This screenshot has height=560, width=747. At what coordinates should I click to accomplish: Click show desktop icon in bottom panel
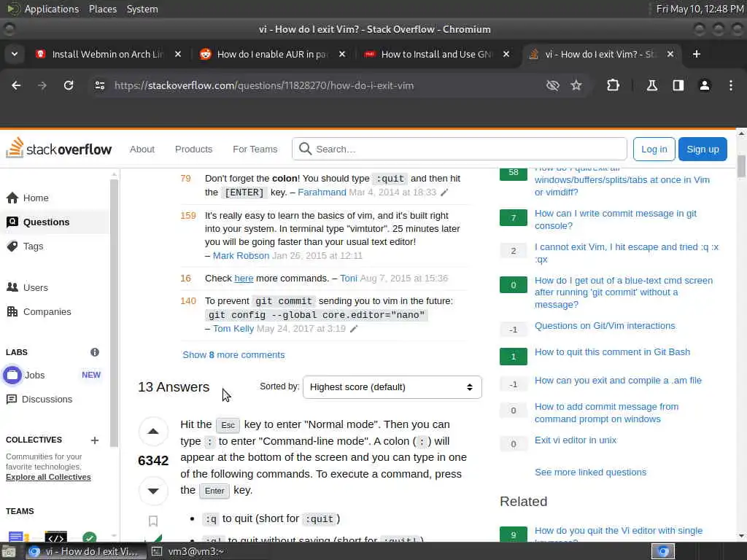pyautogui.click(x=9, y=551)
